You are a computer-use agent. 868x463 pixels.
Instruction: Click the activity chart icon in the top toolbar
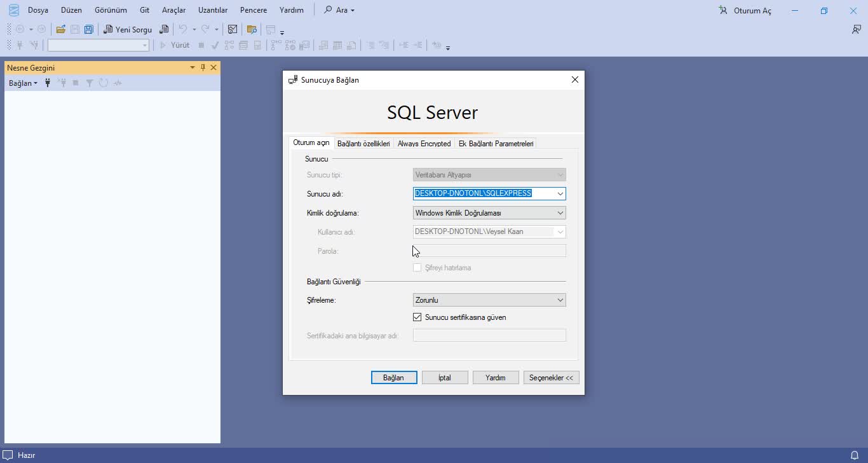pyautogui.click(x=233, y=29)
